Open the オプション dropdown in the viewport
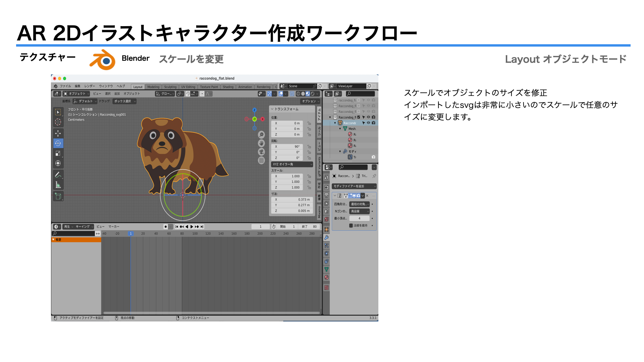 (310, 101)
